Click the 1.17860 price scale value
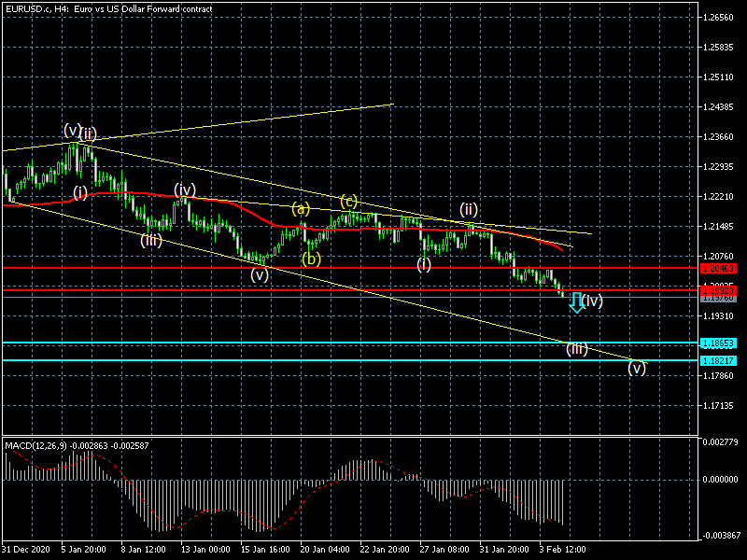The image size is (747, 560). point(718,376)
